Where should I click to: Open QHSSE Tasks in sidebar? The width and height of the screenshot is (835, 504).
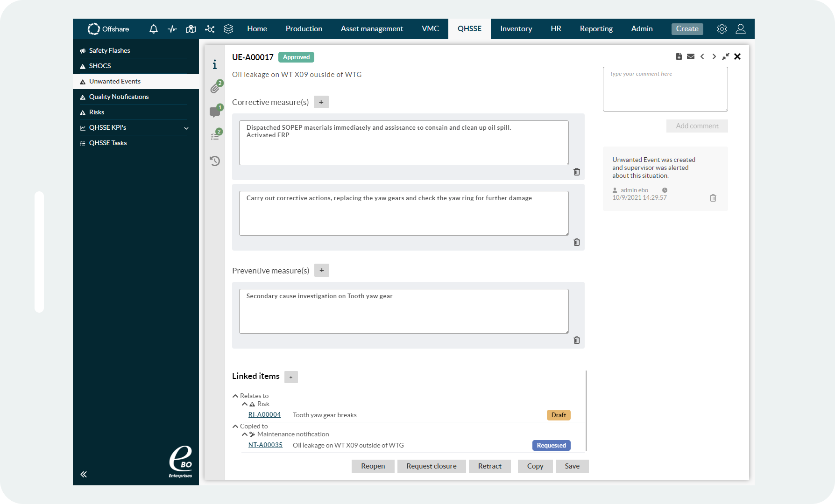click(136, 143)
